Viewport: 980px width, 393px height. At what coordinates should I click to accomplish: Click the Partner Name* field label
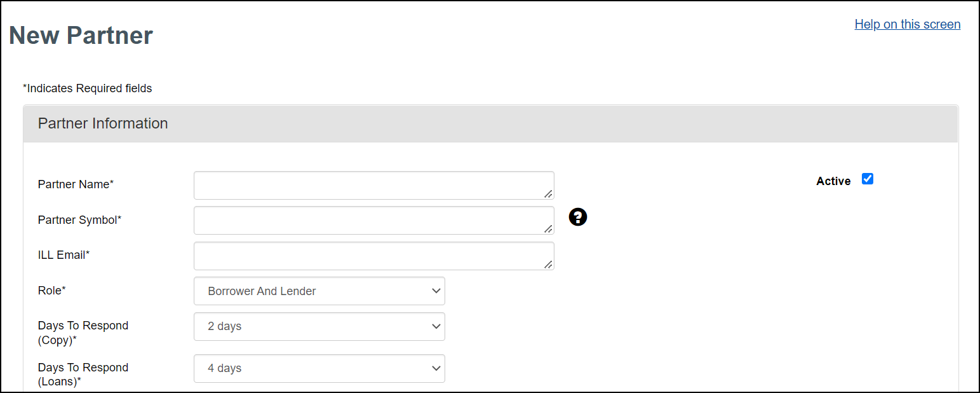pyautogui.click(x=76, y=184)
